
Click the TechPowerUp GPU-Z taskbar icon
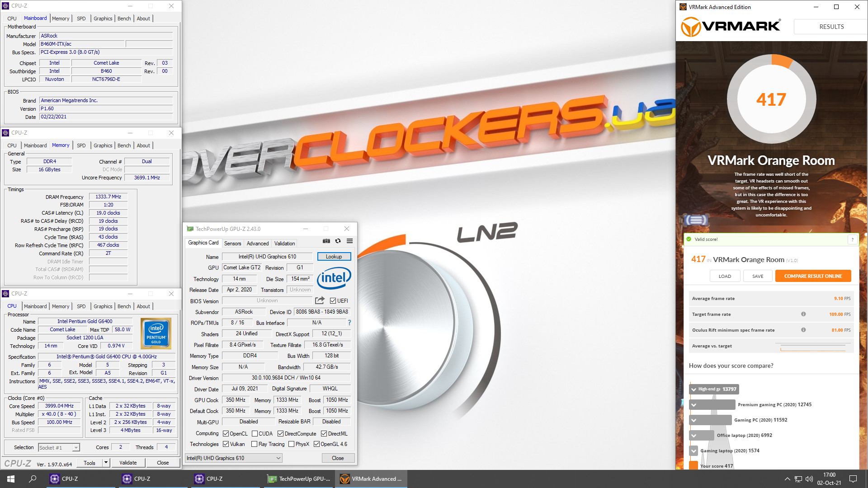coord(299,479)
